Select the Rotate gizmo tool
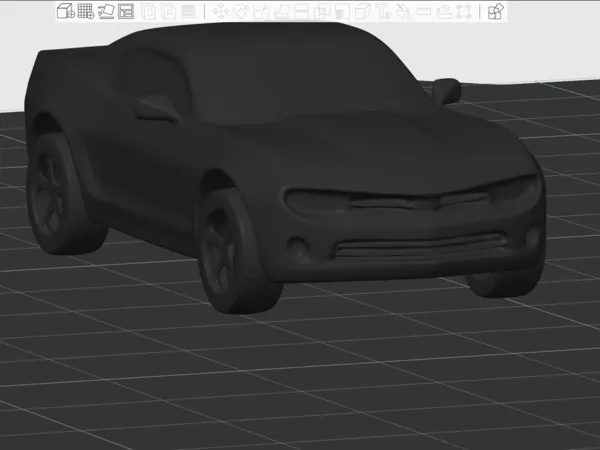This screenshot has height=450, width=600. [241, 12]
